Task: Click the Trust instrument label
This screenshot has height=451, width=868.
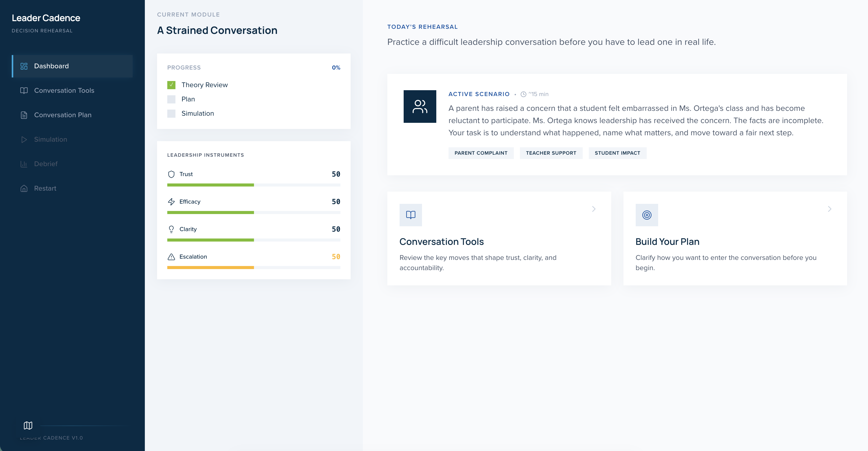Action: tap(186, 174)
